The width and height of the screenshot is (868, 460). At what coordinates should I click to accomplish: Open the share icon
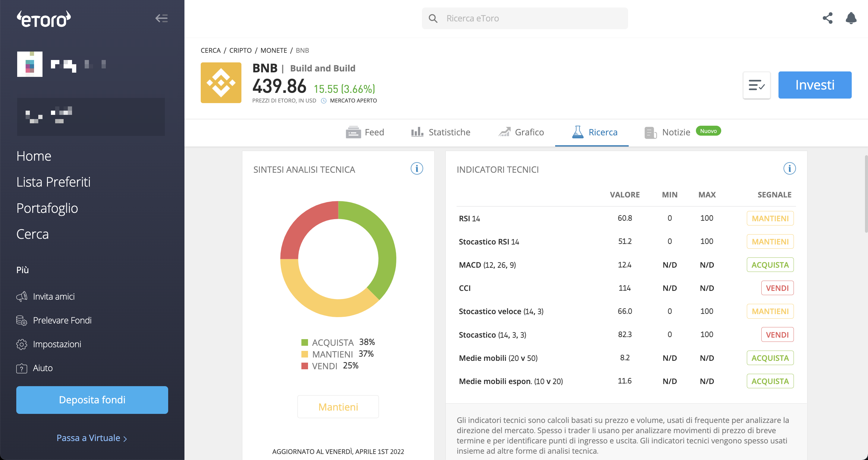point(828,18)
